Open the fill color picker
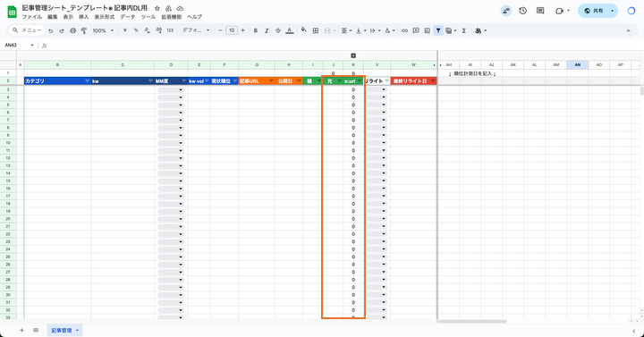 (303, 30)
